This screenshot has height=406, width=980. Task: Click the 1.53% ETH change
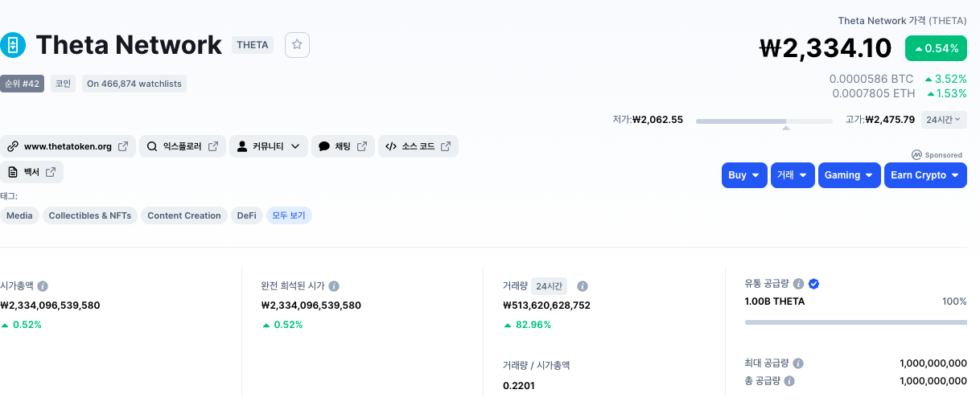pos(946,93)
